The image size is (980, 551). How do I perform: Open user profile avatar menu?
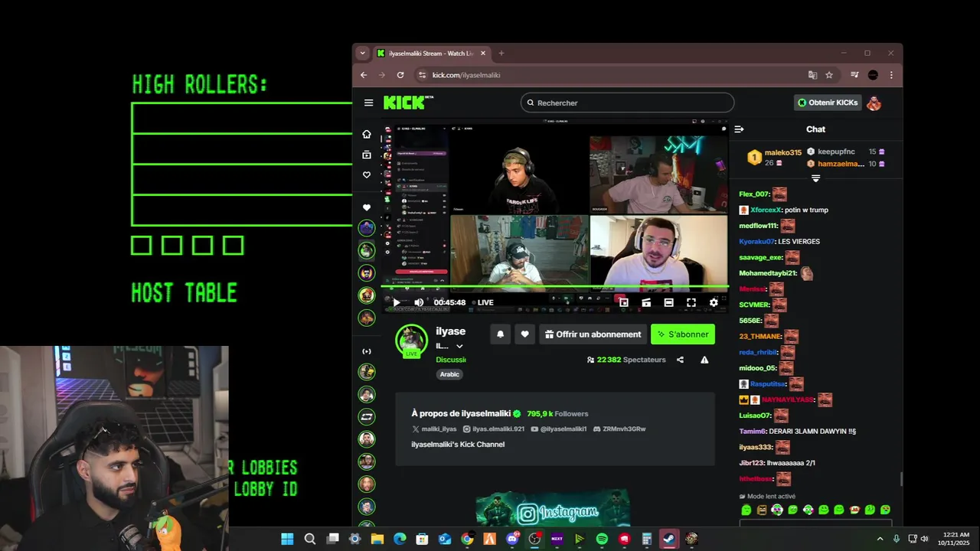(874, 103)
